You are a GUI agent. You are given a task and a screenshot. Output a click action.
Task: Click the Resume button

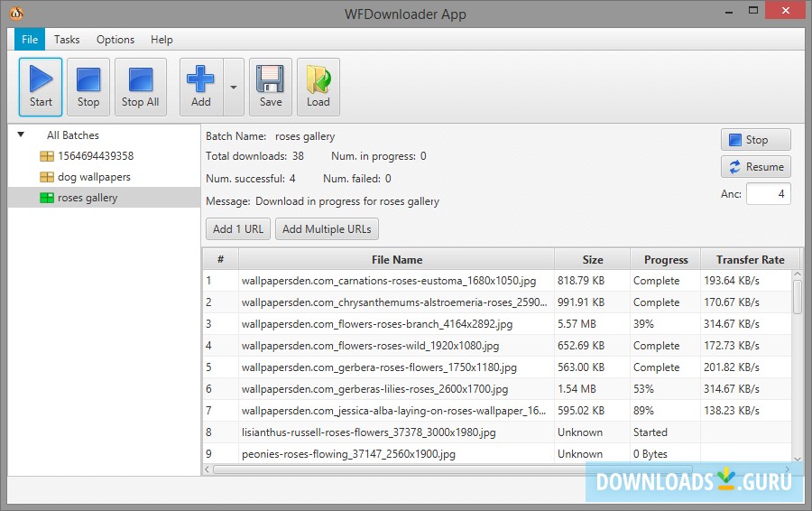click(755, 167)
